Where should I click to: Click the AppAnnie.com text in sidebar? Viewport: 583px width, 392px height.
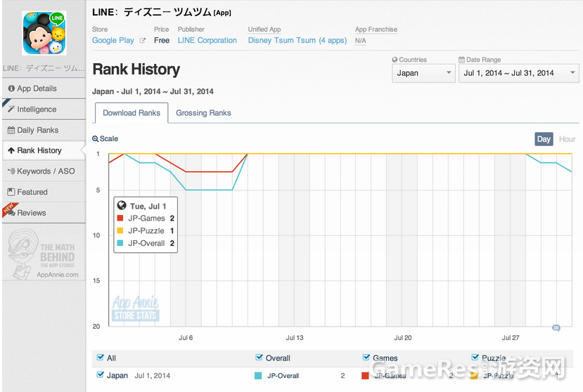click(58, 275)
